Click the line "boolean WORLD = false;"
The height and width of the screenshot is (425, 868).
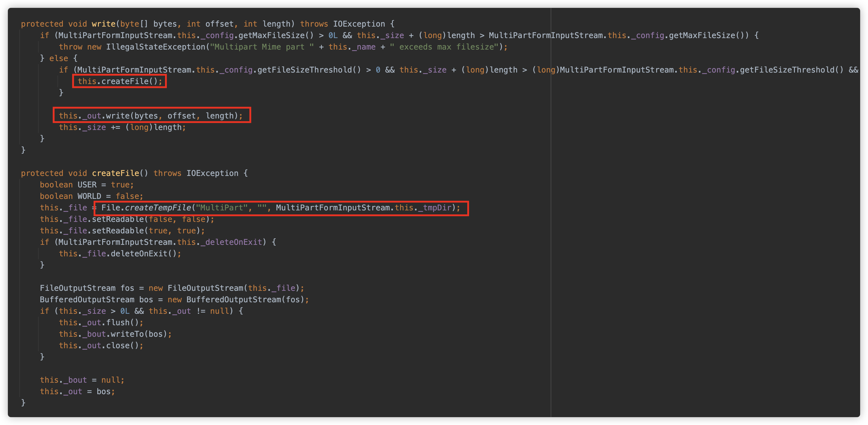point(92,196)
